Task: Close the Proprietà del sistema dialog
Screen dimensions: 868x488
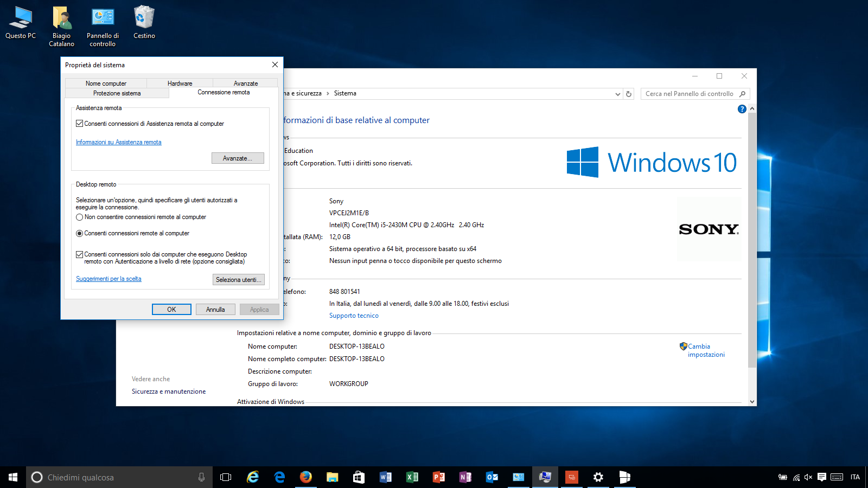Action: pos(275,65)
